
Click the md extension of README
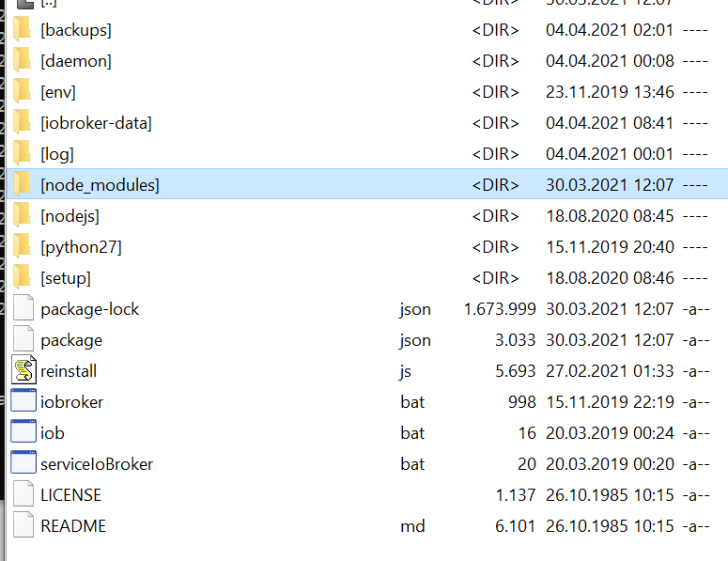pos(412,526)
